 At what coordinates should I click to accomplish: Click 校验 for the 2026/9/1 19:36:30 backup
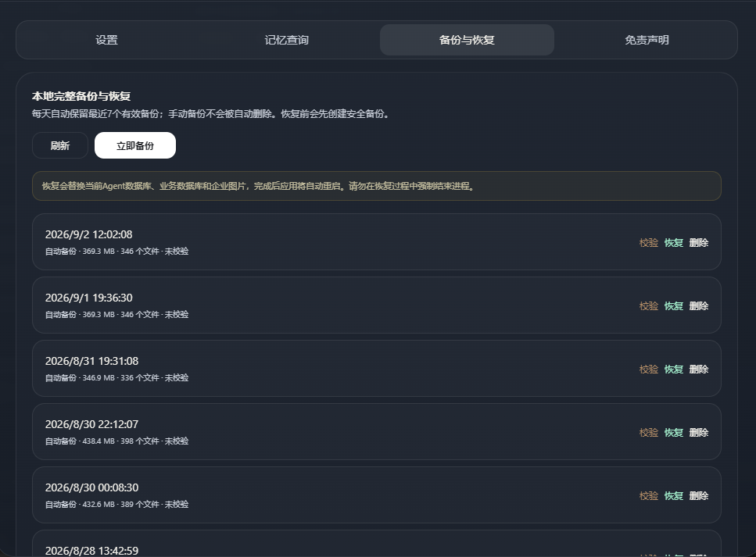648,306
